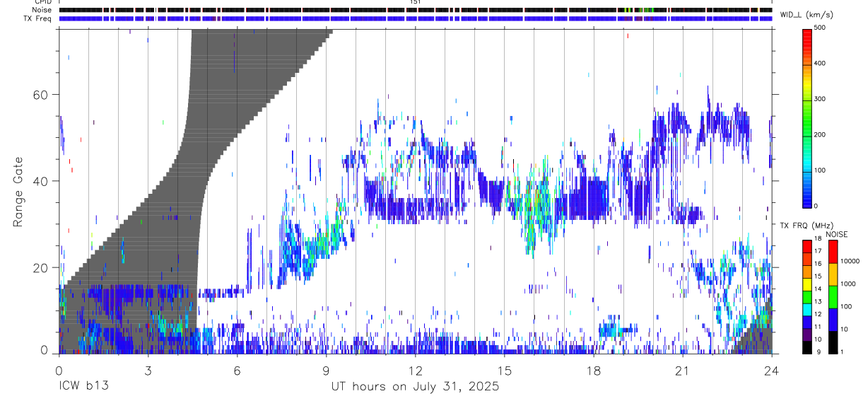The image size is (868, 401).
Task: Click the blue TX Freq indicator strip
Action: [416, 18]
